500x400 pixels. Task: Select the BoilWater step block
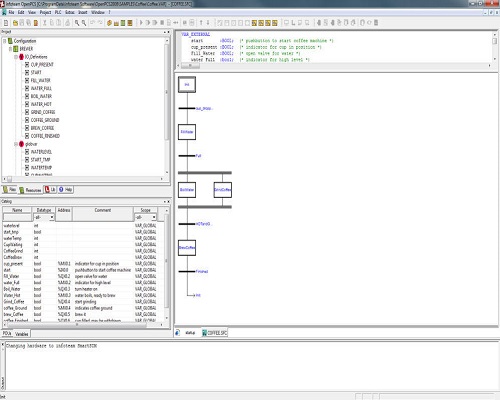coord(187,190)
